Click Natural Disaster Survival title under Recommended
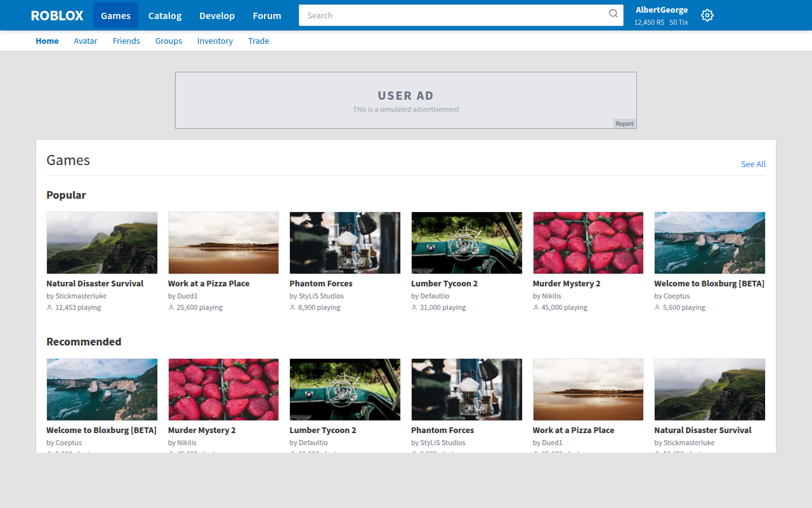 tap(703, 430)
